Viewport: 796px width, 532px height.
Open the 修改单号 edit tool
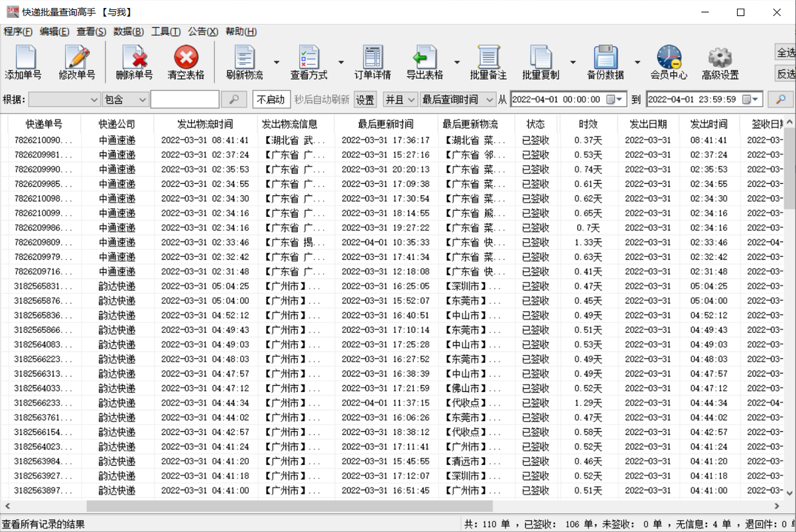click(76, 62)
